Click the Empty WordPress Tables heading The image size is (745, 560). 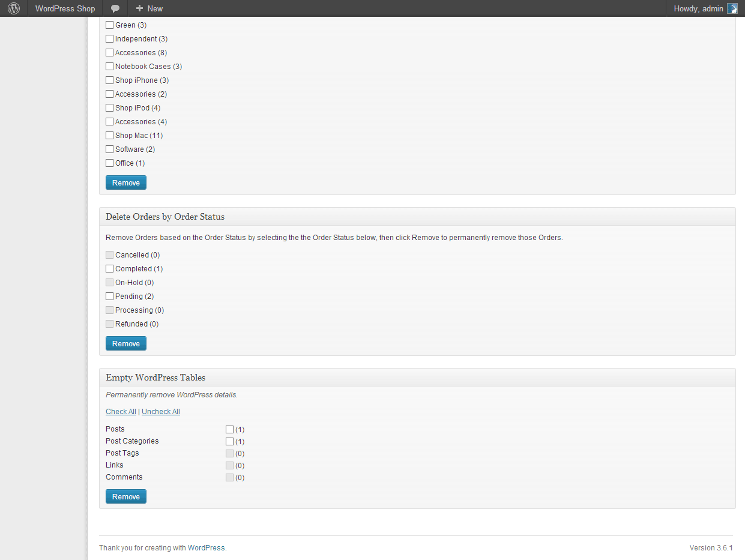tap(155, 378)
